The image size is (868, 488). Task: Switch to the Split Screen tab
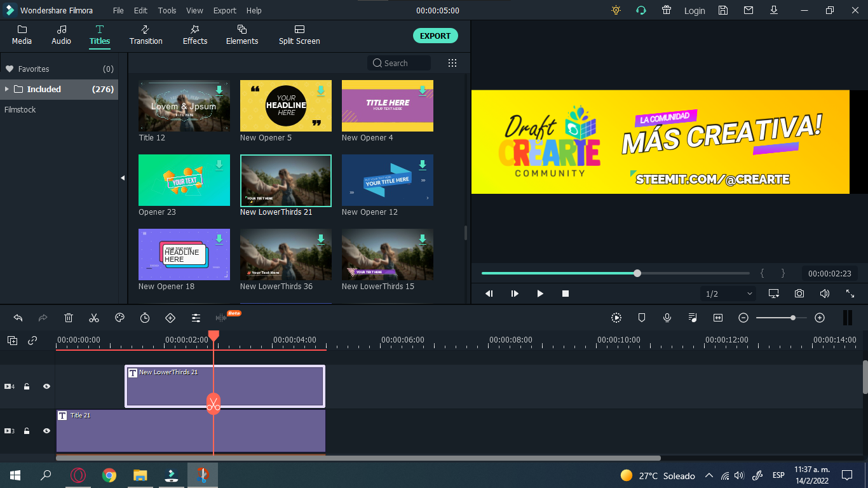pyautogui.click(x=299, y=36)
